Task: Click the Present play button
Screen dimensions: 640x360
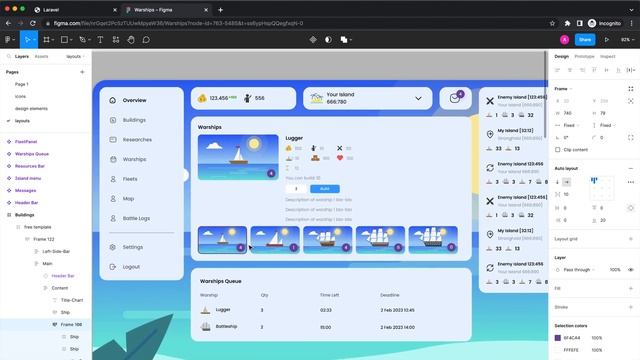Action: coord(607,40)
